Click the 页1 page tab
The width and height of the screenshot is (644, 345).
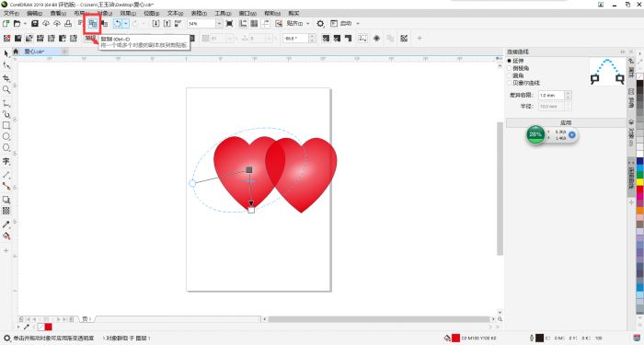coord(86,319)
